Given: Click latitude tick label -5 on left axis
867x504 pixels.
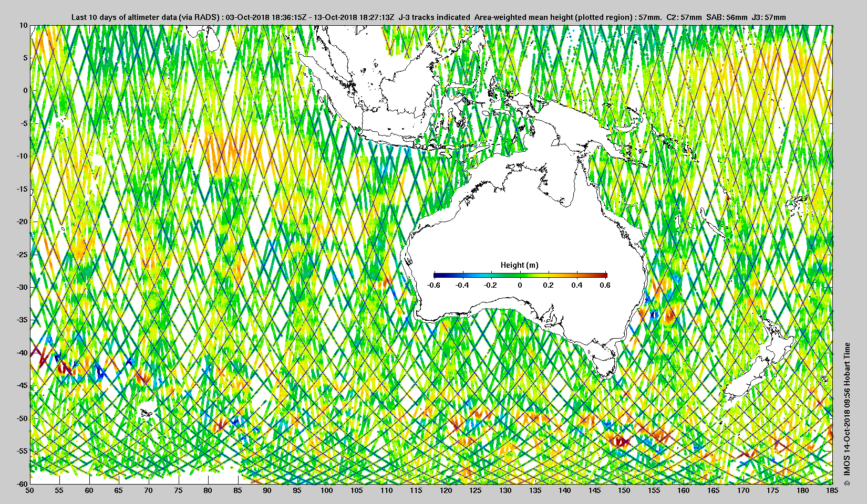Looking at the screenshot, I should coord(23,123).
